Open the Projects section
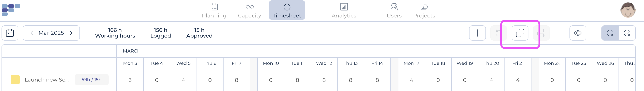The width and height of the screenshot is (644, 91). click(424, 10)
